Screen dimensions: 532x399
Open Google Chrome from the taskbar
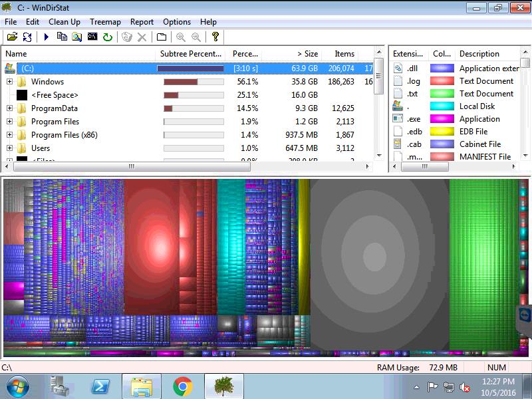182,386
